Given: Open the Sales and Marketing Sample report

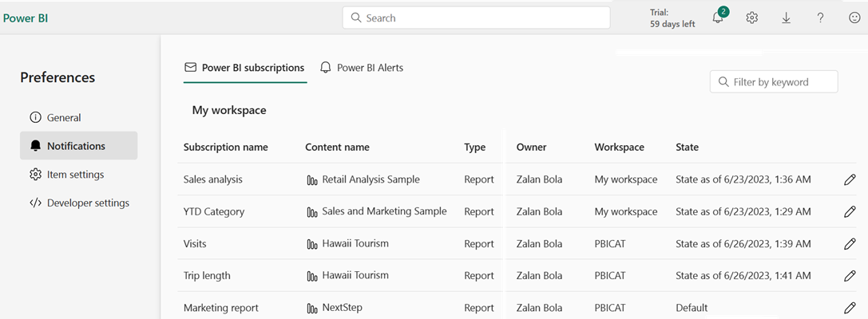Looking at the screenshot, I should pos(384,211).
